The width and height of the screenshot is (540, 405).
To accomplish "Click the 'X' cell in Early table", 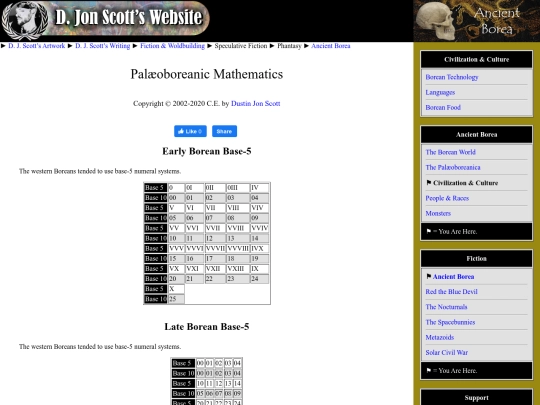I will 176,289.
